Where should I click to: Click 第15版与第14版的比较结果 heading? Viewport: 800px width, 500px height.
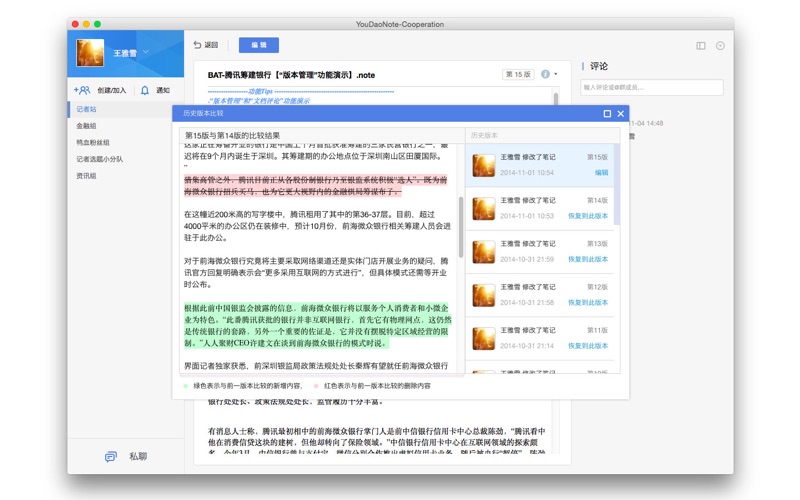[233, 135]
